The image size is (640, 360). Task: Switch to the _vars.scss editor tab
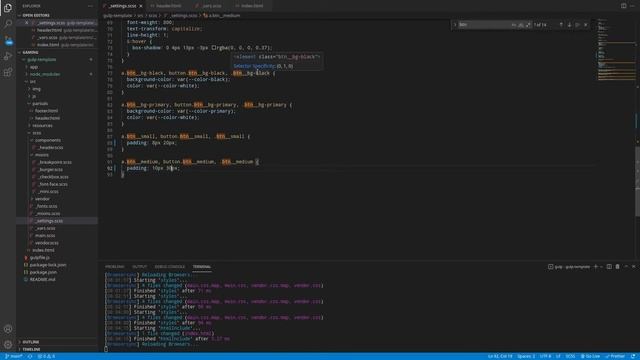pos(211,6)
